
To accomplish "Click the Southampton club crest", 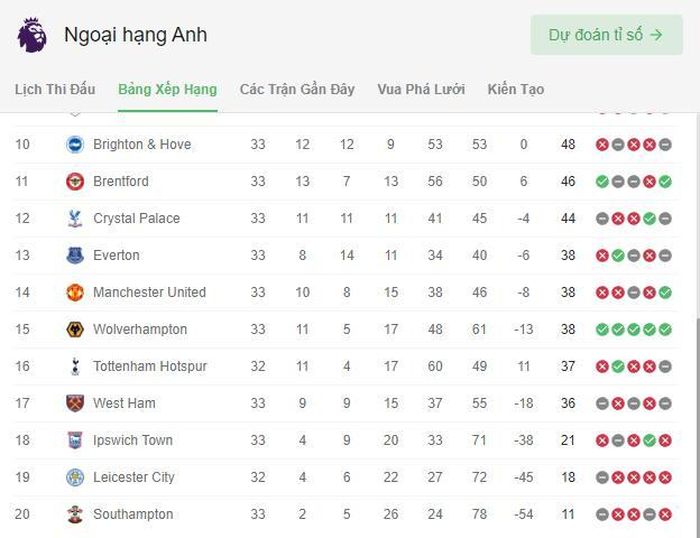I will [75, 514].
